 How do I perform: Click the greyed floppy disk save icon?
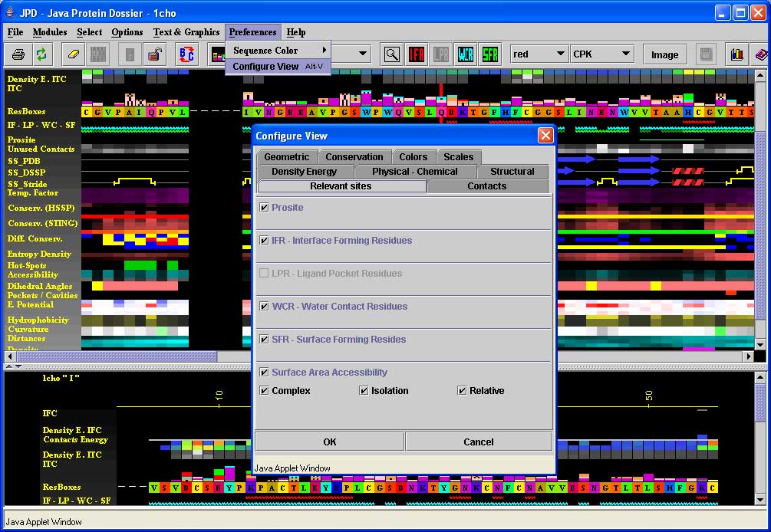click(706, 54)
